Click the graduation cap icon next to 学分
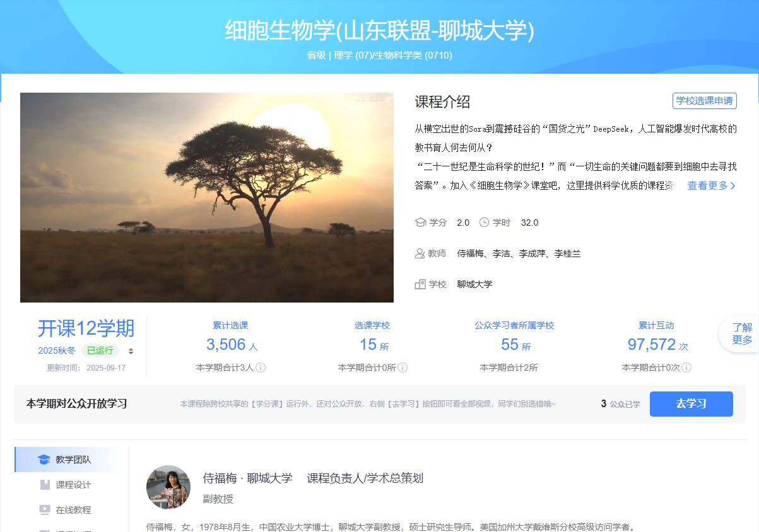 click(420, 223)
